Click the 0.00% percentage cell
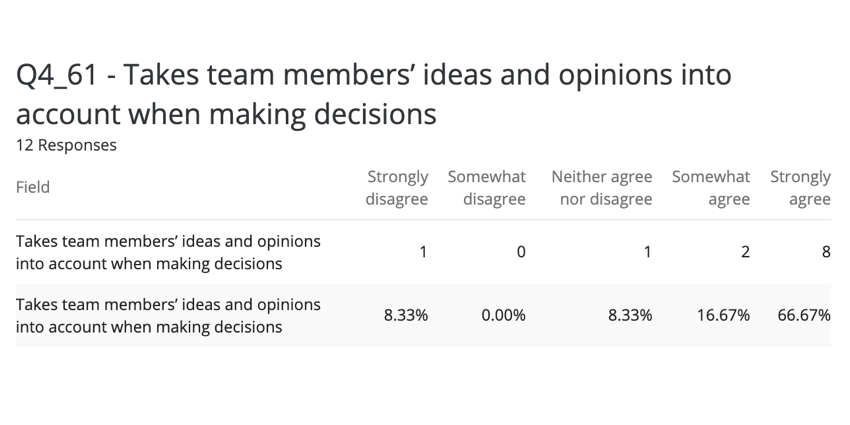 503,315
